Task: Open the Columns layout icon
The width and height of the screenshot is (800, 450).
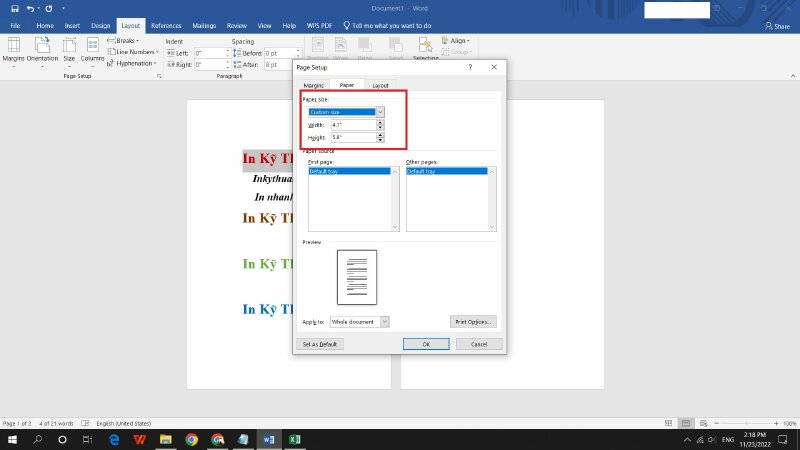Action: [x=92, y=47]
